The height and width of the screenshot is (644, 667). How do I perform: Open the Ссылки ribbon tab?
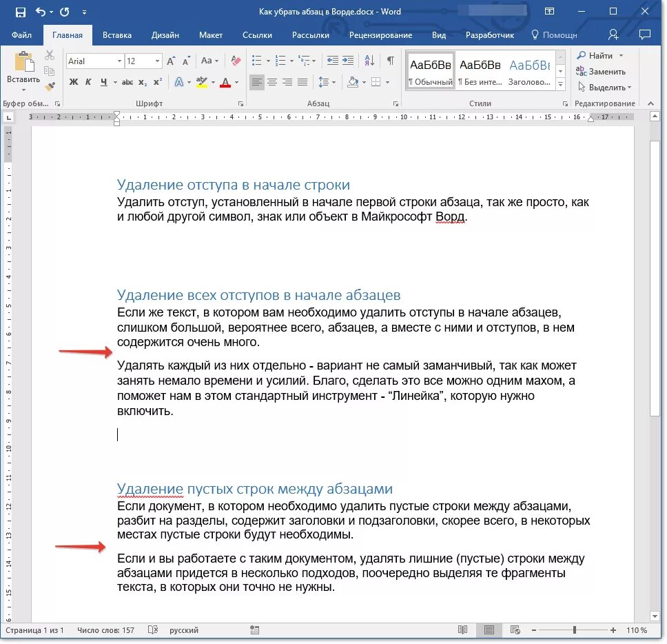tap(257, 35)
